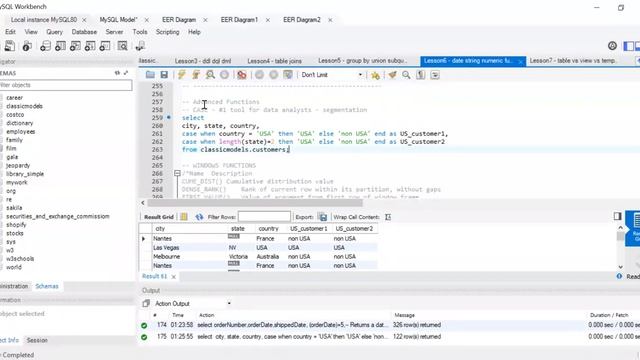Close the Result 61 tab
Image resolution: width=640 pixels, height=360 pixels.
pyautogui.click(x=173, y=277)
